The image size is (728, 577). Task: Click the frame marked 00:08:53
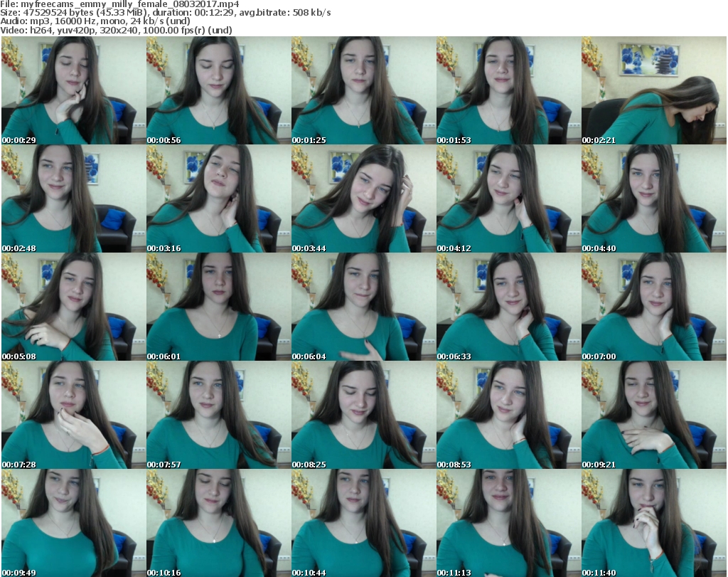[508, 415]
